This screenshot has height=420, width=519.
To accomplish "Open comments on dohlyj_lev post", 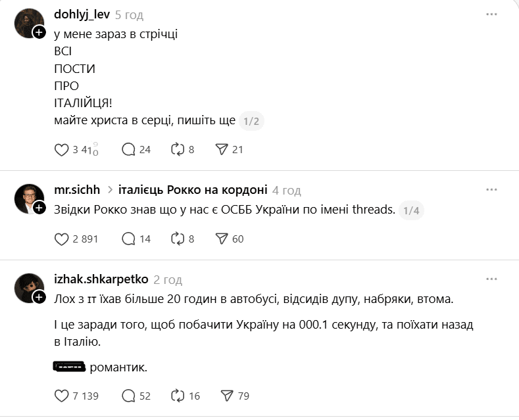I will pyautogui.click(x=129, y=150).
